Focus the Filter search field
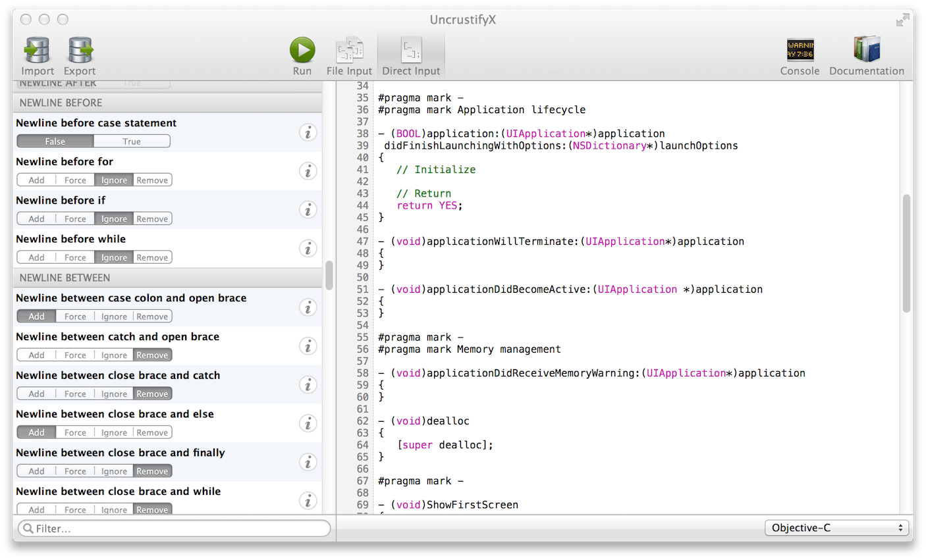926x560 pixels. [175, 528]
